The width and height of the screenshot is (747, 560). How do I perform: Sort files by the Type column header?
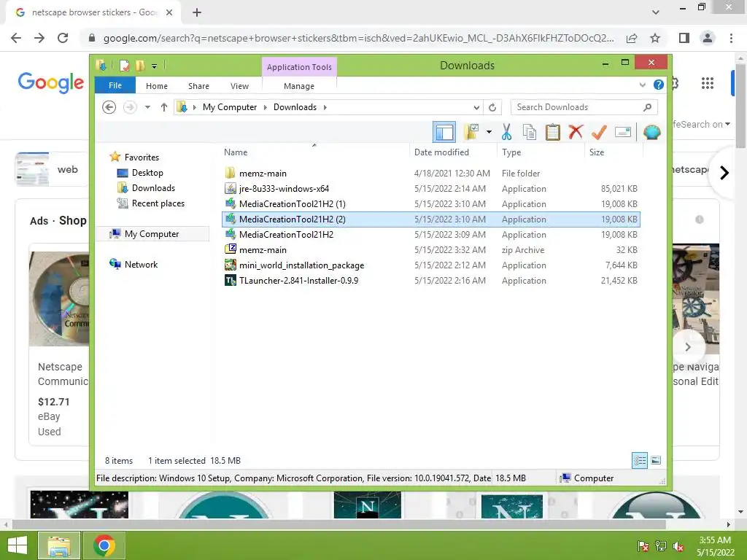pos(541,152)
